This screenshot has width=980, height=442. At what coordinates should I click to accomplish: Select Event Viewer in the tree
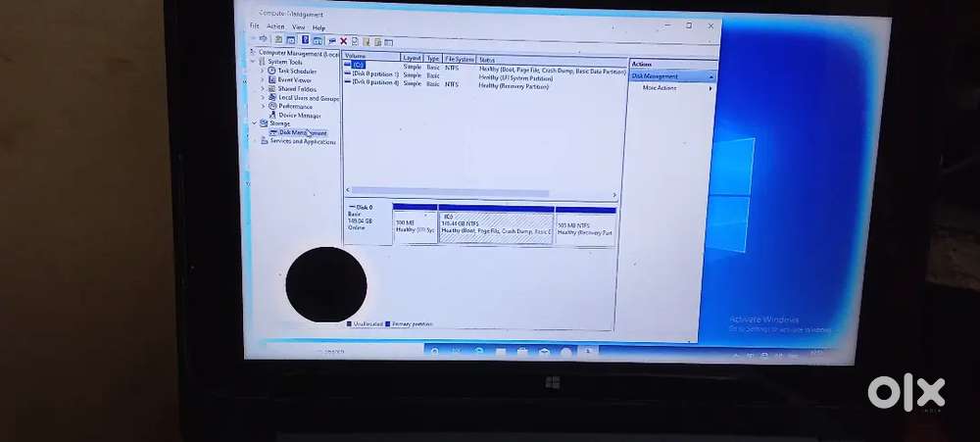294,79
